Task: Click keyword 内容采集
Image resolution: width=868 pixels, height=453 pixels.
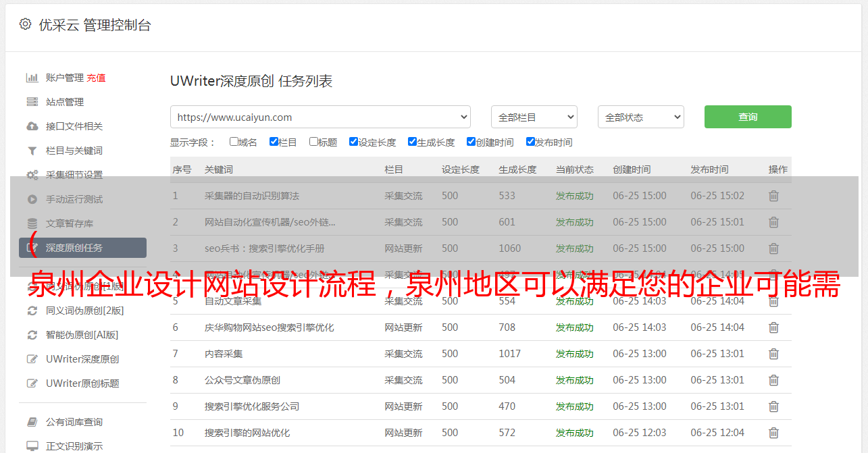Action: tap(224, 354)
